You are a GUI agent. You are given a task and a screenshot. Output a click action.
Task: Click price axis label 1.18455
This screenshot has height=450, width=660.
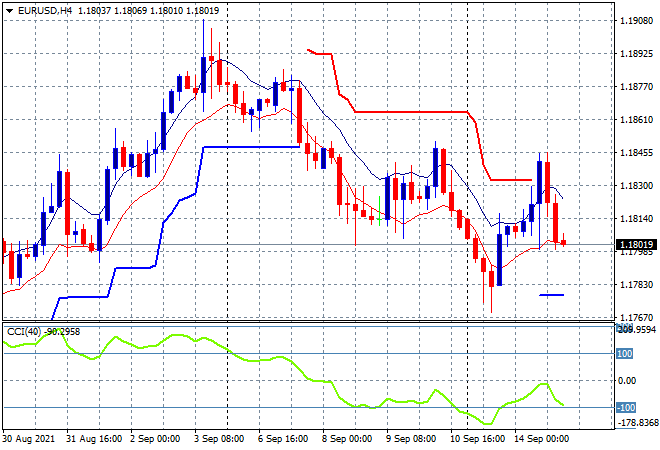636,153
